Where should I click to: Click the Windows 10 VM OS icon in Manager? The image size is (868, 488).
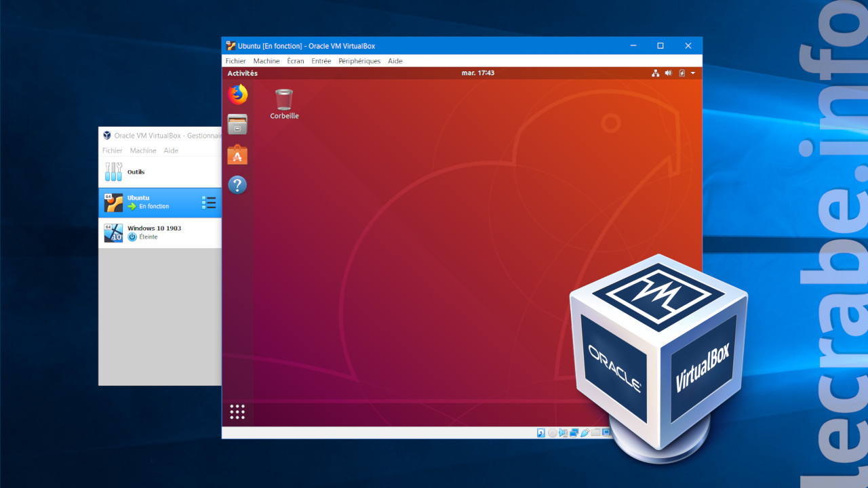tap(113, 232)
